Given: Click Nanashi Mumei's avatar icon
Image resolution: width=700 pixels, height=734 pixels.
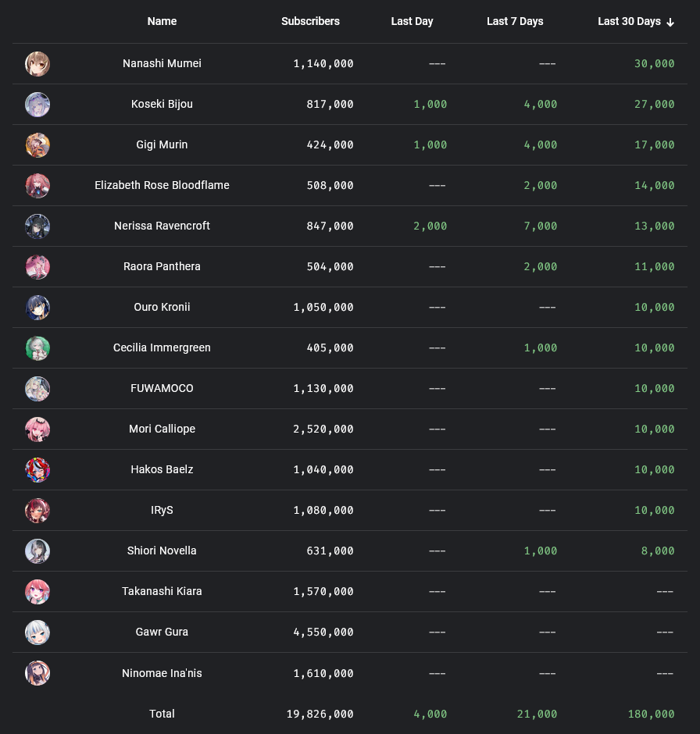Looking at the screenshot, I should coord(37,64).
